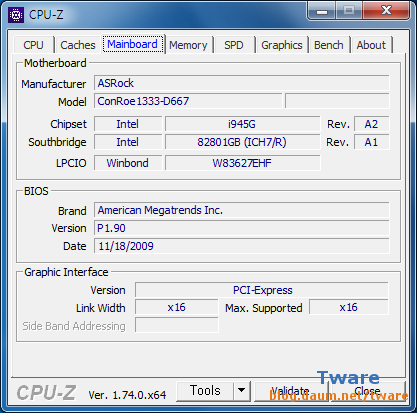Click the empty field next to Model
417x413 pixels.
337,101
